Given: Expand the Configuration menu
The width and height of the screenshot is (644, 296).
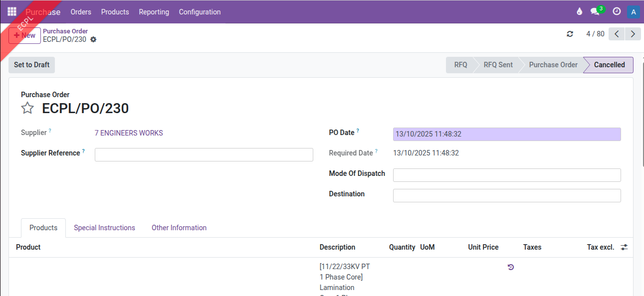Looking at the screenshot, I should click(x=200, y=12).
